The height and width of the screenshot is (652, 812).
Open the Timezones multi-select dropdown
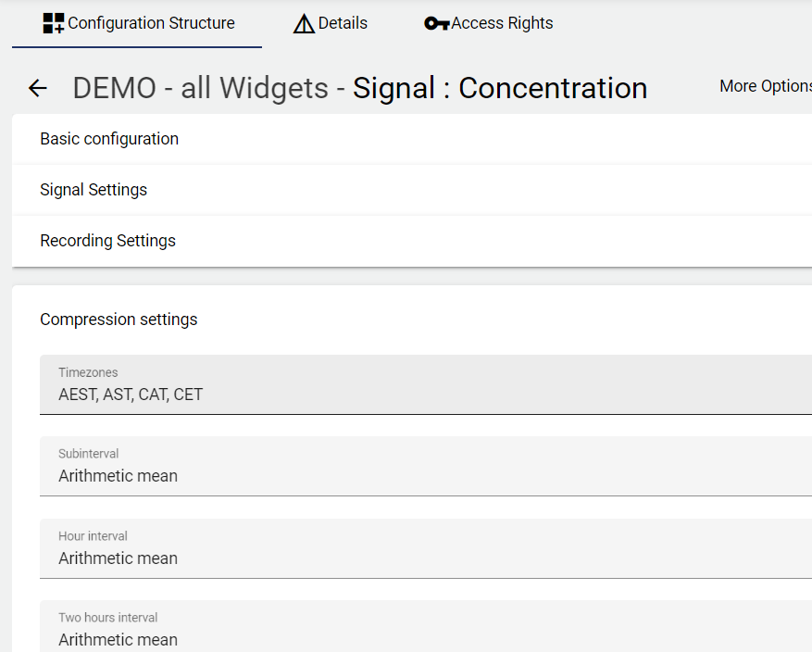[426, 384]
